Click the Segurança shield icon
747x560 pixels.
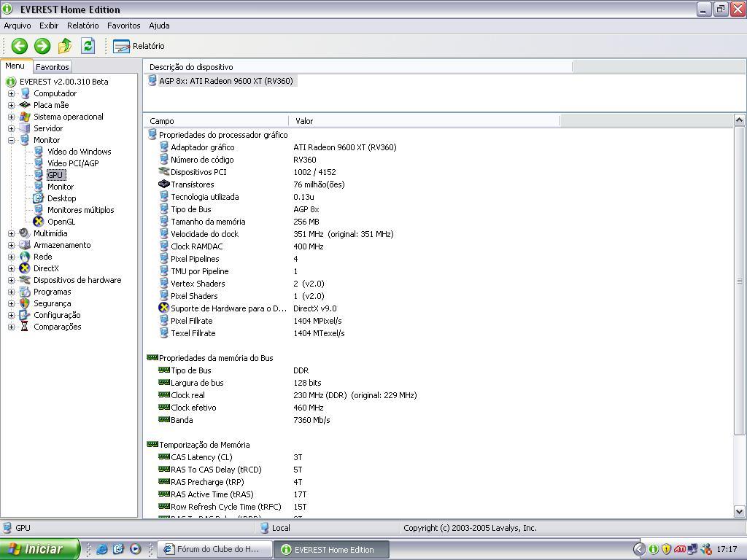pos(25,303)
